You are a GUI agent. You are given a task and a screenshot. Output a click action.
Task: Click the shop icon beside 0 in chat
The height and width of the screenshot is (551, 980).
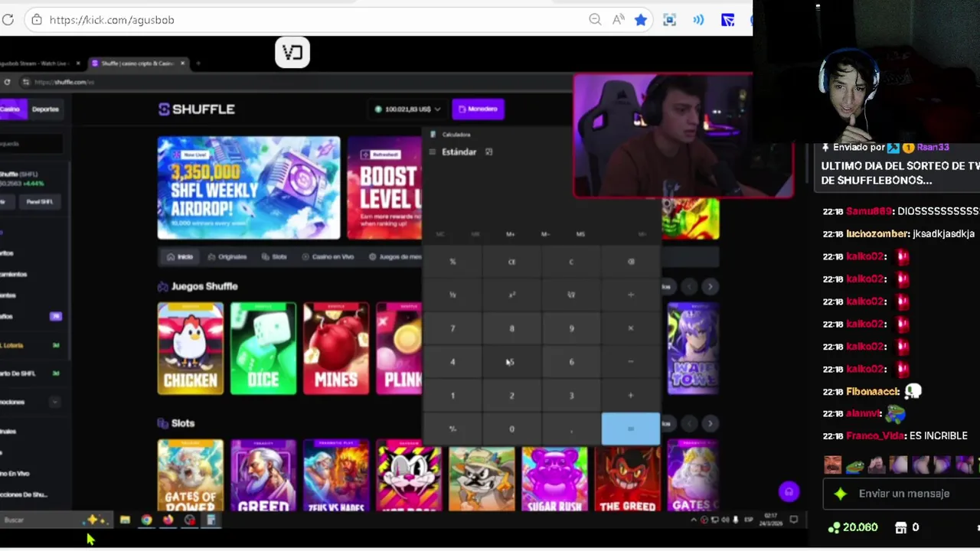point(901,527)
